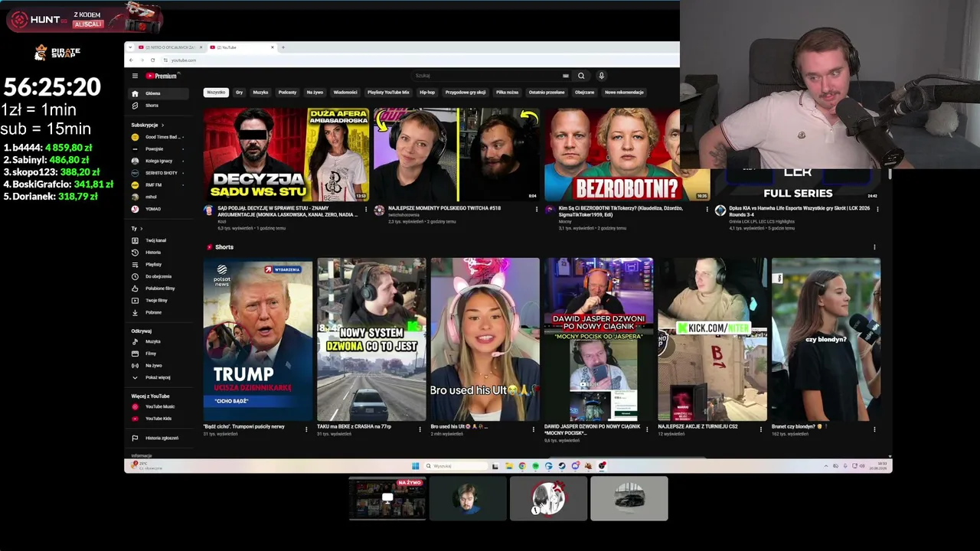Filter by Nowe rekomendacje chip
Screen dimensions: 980x551
point(624,93)
